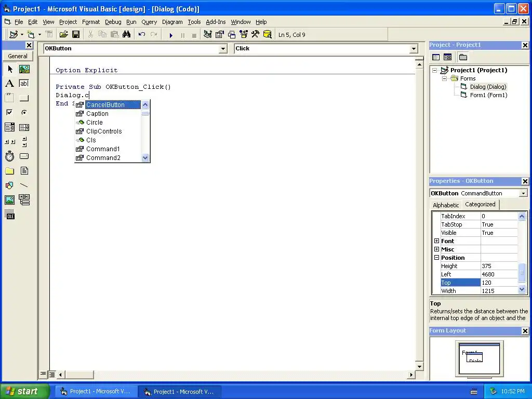Select the ComboBox control in the toolbox
Screen dimensions: 532x399
tap(10, 127)
